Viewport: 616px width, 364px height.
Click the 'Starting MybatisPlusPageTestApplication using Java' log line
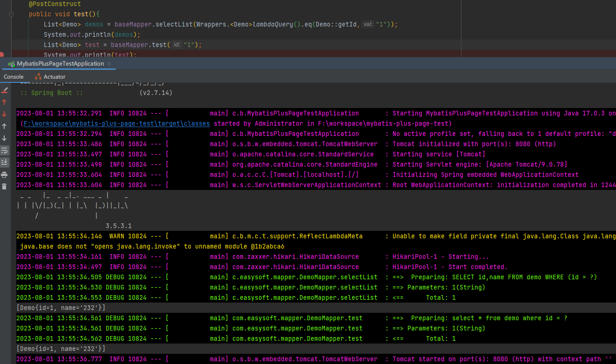pyautogui.click(x=316, y=113)
